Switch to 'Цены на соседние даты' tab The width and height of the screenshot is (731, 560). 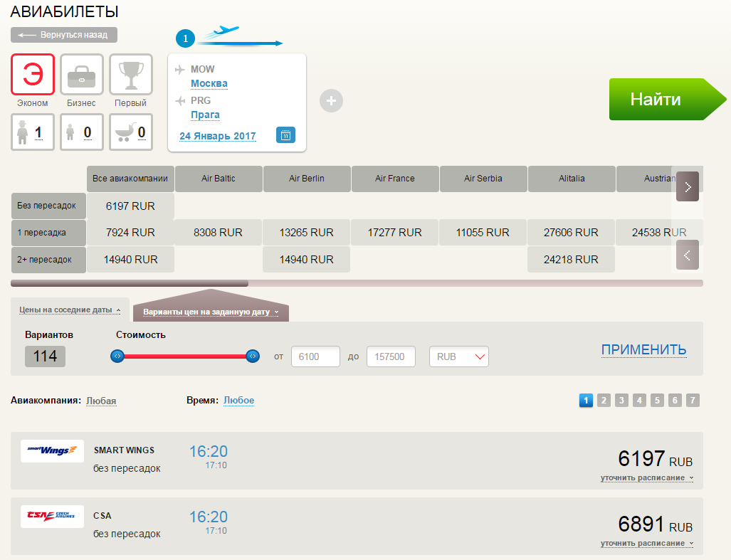(x=69, y=310)
